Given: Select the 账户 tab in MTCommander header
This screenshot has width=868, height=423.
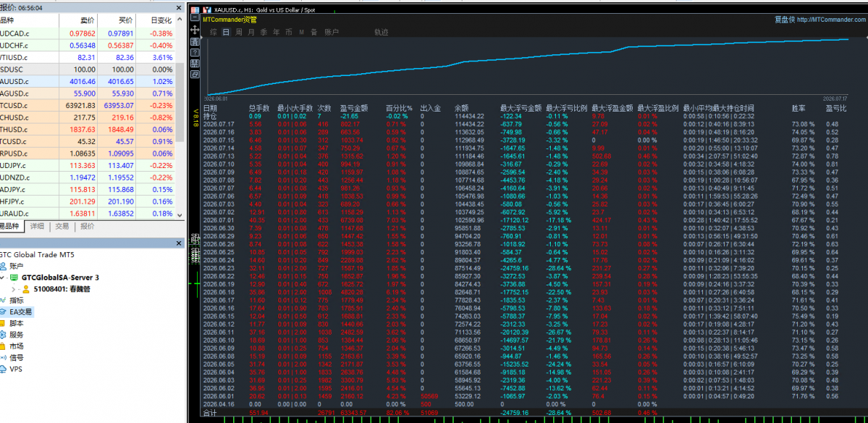Looking at the screenshot, I should tap(332, 32).
